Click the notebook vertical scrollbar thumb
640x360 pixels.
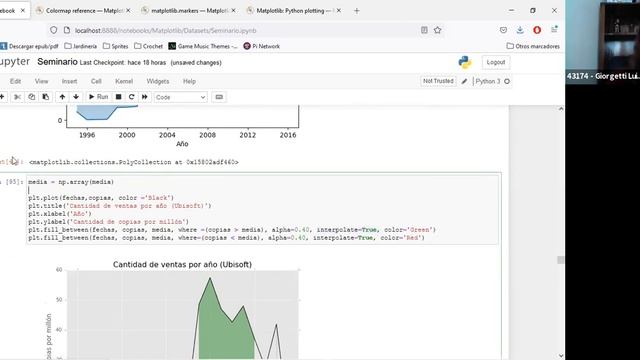pos(561,260)
